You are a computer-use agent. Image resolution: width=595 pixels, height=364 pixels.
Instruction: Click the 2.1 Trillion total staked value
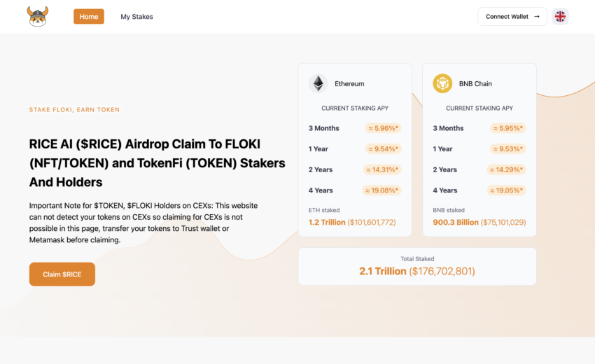coord(417,271)
